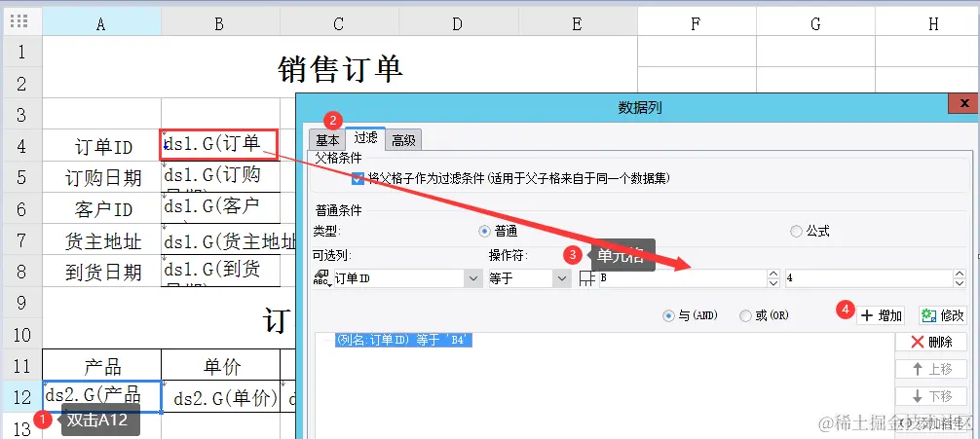This screenshot has width=980, height=439.
Task: Choose the 与(AND) radio option
Action: 668,315
